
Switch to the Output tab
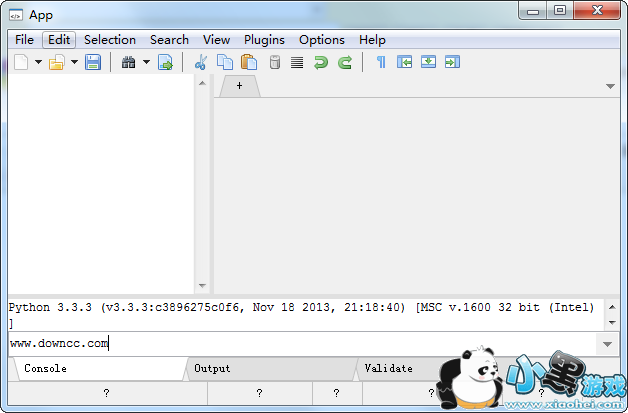(271, 369)
